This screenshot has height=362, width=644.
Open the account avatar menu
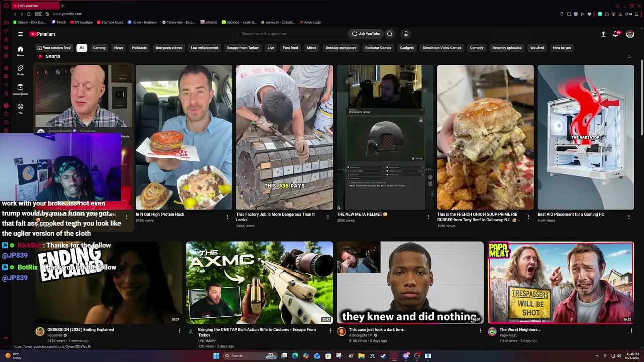630,34
